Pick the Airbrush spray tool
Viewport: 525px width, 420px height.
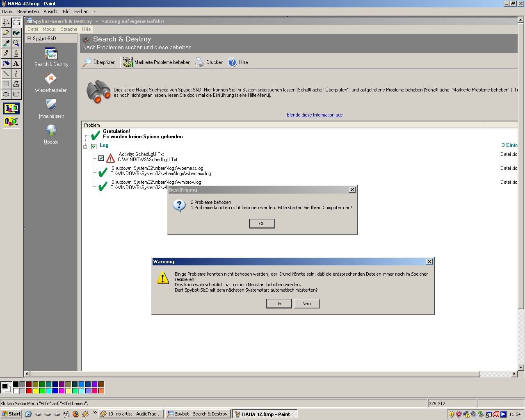coord(6,63)
